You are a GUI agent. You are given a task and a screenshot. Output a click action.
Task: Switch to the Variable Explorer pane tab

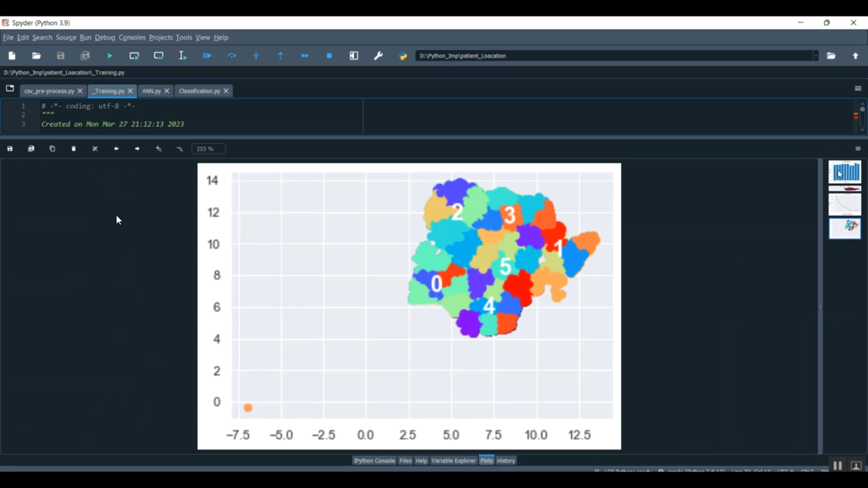pyautogui.click(x=453, y=461)
